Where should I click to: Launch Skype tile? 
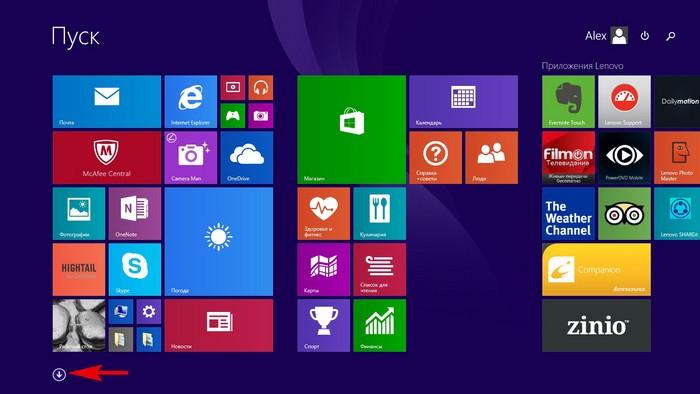point(135,270)
